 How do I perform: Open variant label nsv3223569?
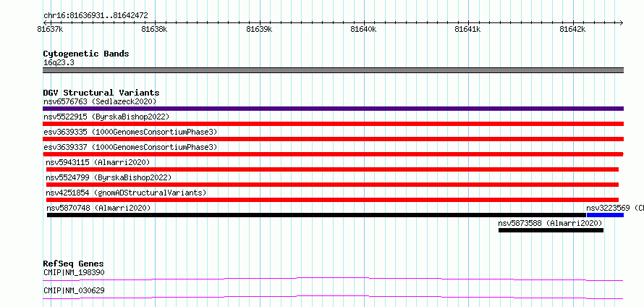click(x=608, y=208)
